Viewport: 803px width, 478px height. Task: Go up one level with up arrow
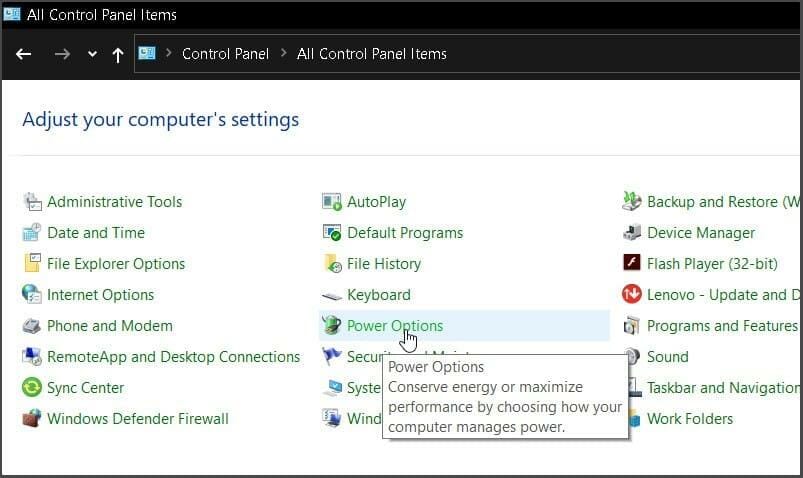tap(118, 54)
